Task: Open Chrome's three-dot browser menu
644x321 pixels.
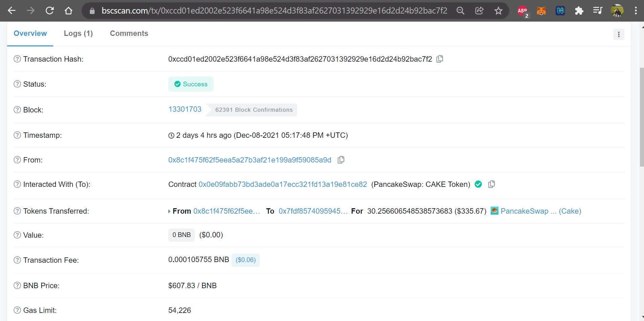Action: tap(636, 11)
